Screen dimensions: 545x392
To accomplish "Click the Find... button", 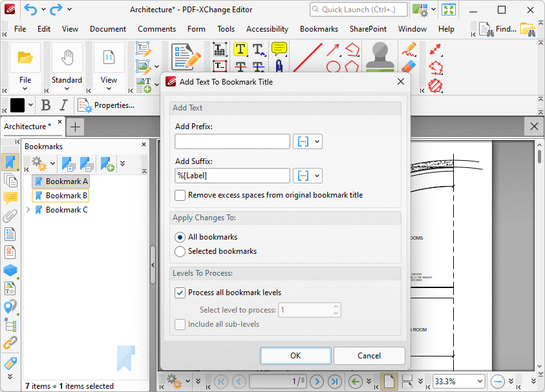I will [x=498, y=29].
